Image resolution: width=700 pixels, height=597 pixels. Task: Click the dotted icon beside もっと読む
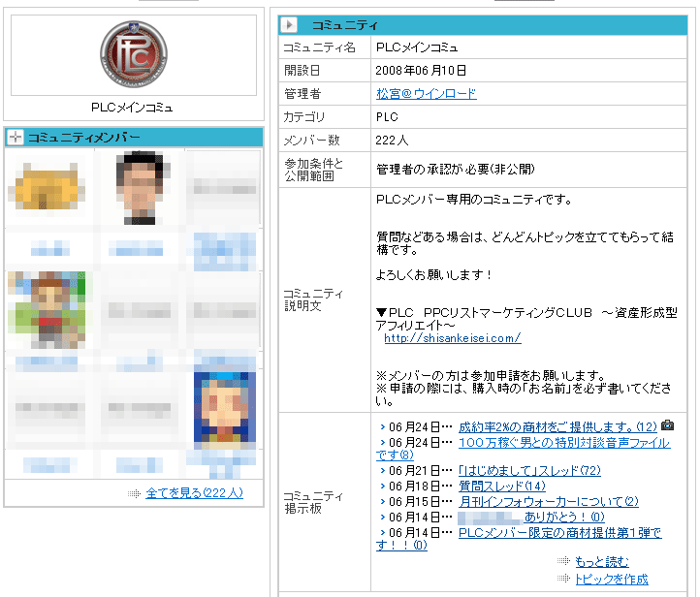tap(564, 560)
